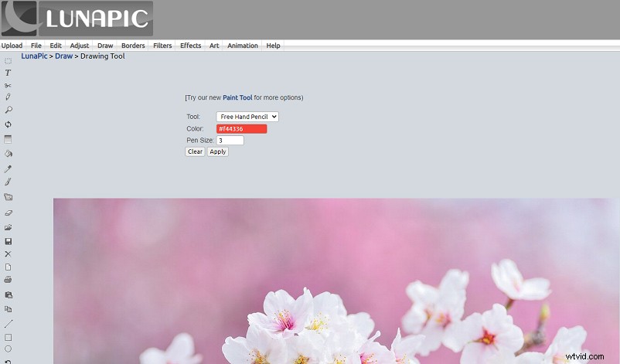Go to LunaPic breadcrumb link
This screenshot has width=620, height=364.
coord(34,56)
